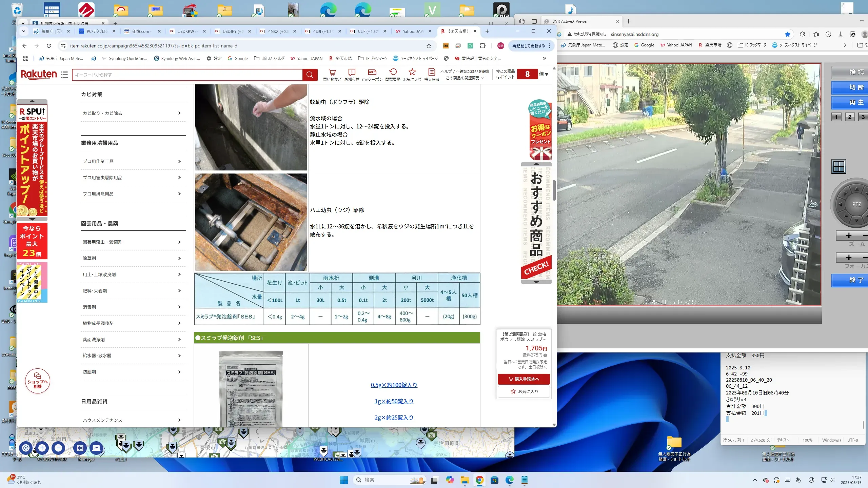The height and width of the screenshot is (488, 868).
Task: Select DVR channel 1 button
Action: click(x=836, y=117)
